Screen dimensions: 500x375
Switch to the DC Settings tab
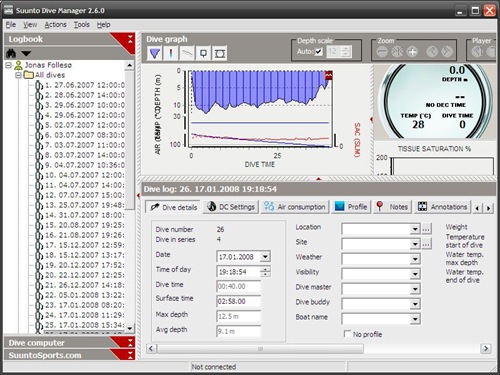pos(231,207)
